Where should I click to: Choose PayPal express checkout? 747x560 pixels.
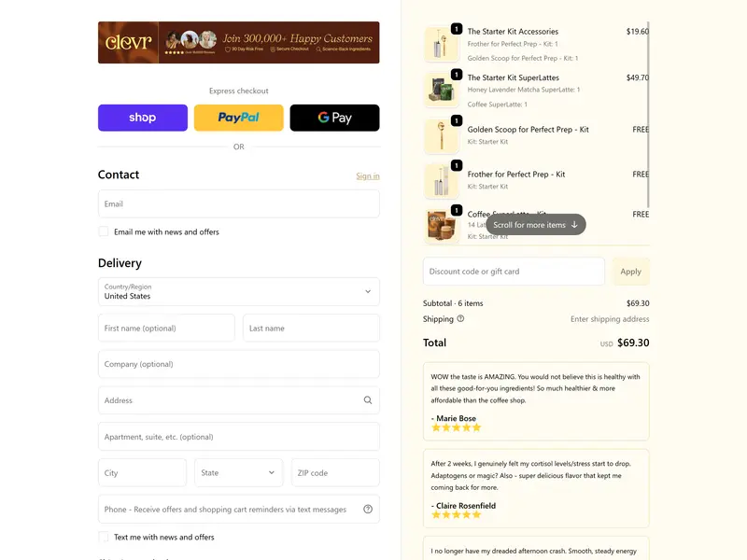coord(239,118)
